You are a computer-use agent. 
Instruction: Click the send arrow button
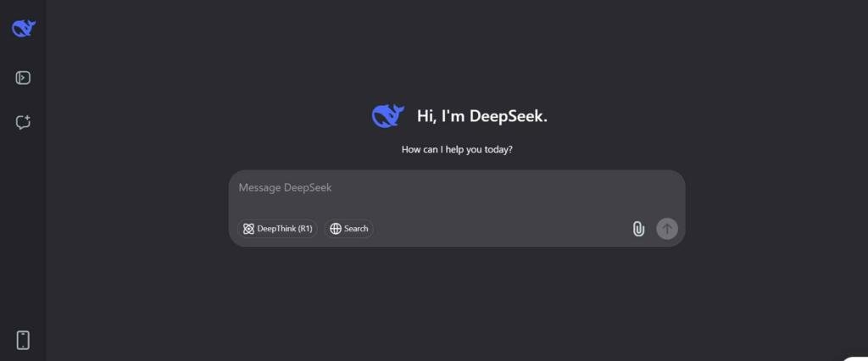coord(666,229)
